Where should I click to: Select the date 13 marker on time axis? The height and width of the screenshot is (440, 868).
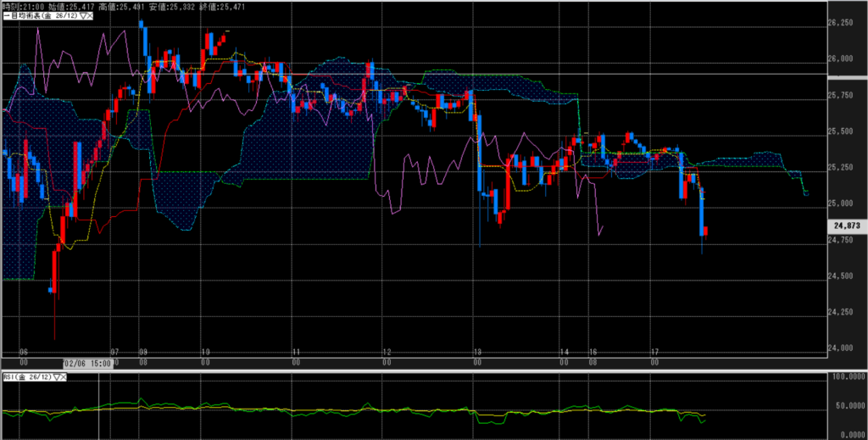click(478, 351)
